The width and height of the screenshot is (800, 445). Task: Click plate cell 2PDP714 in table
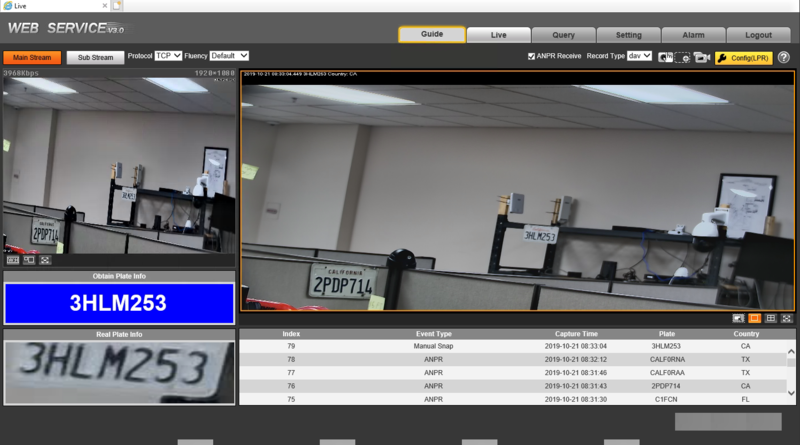click(666, 386)
